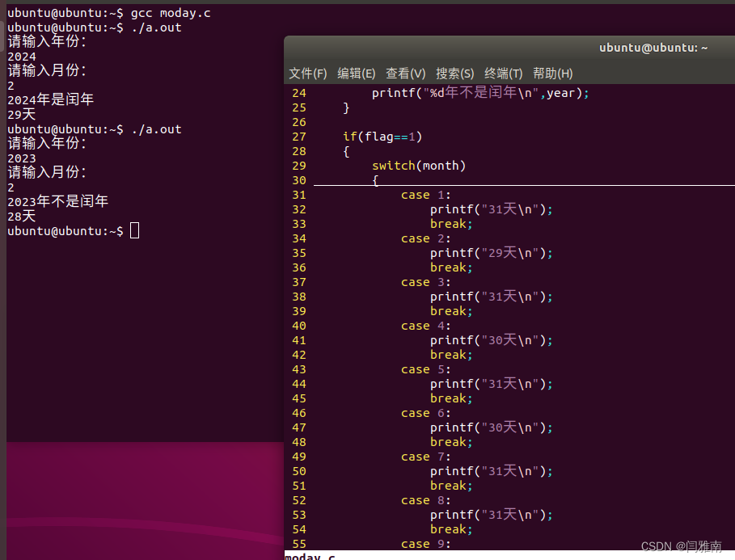Screen dimensions: 735x560
Task: Click the terminal cursor at last prompt
Action: 134,230
